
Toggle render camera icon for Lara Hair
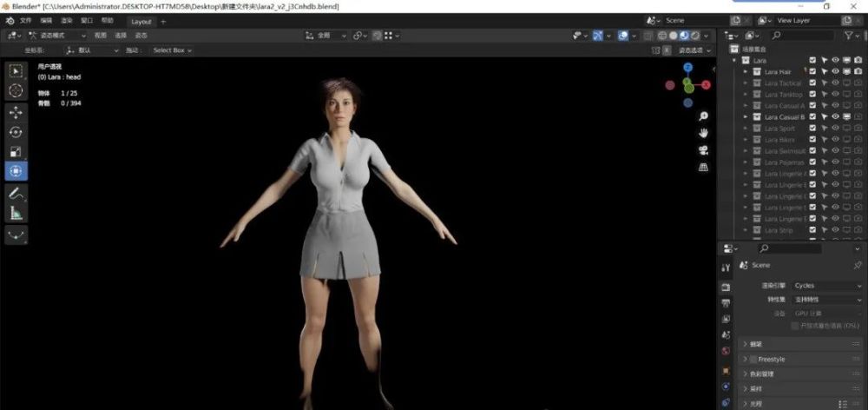click(858, 71)
